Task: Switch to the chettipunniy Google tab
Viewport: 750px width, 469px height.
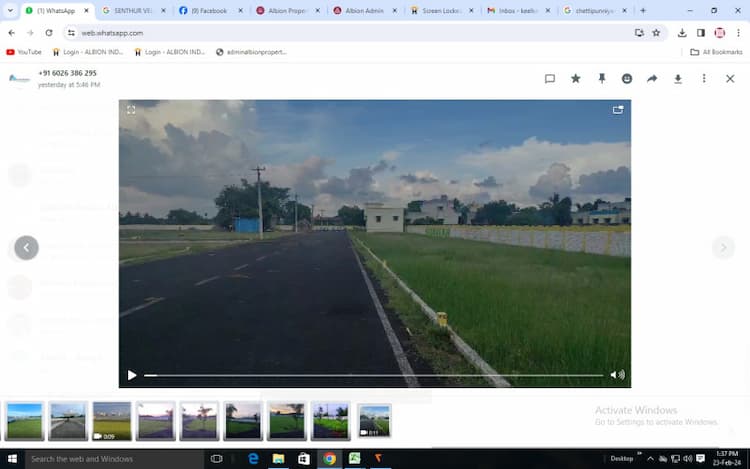Action: 595,11
